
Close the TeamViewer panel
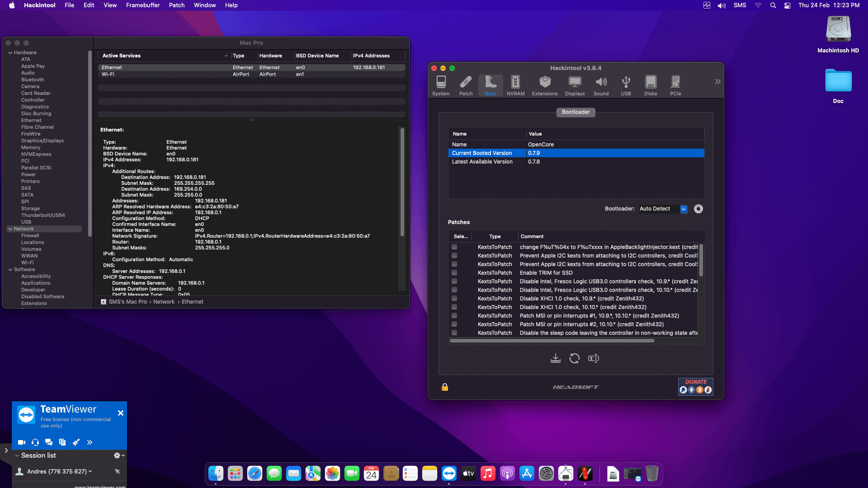pyautogui.click(x=121, y=413)
